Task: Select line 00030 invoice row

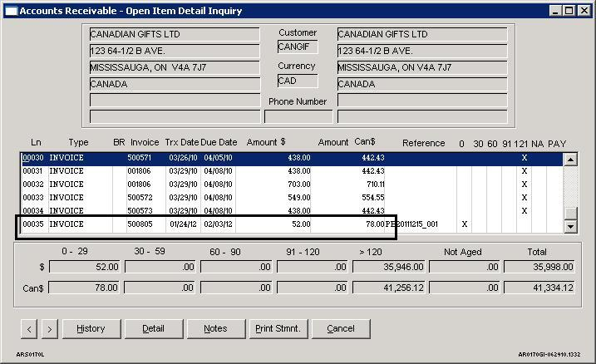Action: [x=292, y=158]
